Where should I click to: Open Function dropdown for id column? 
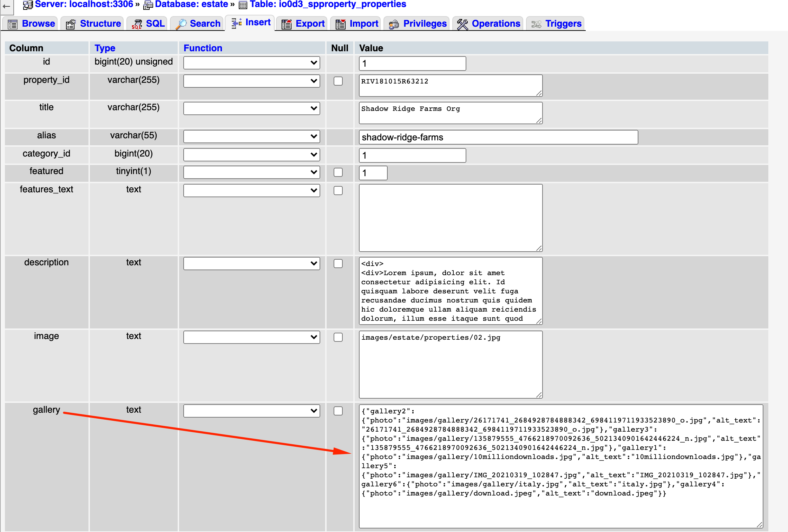point(251,63)
